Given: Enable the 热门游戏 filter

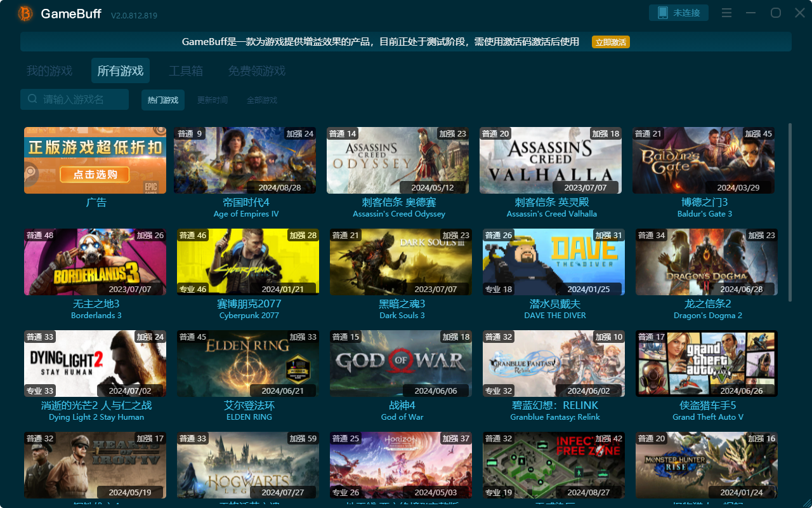Looking at the screenshot, I should click(x=163, y=100).
